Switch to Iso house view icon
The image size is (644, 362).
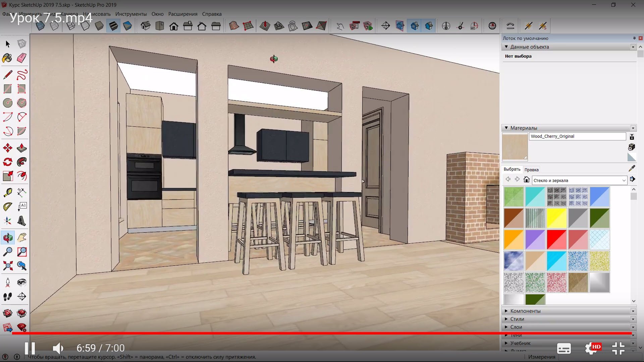146,26
